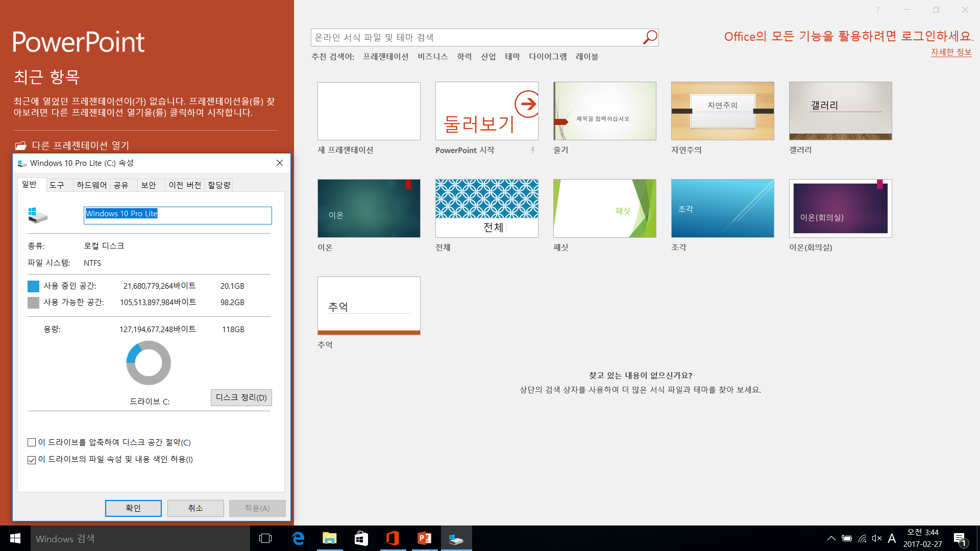Click the 산업 suggested search link
This screenshot has height=551, width=980.
point(488,57)
